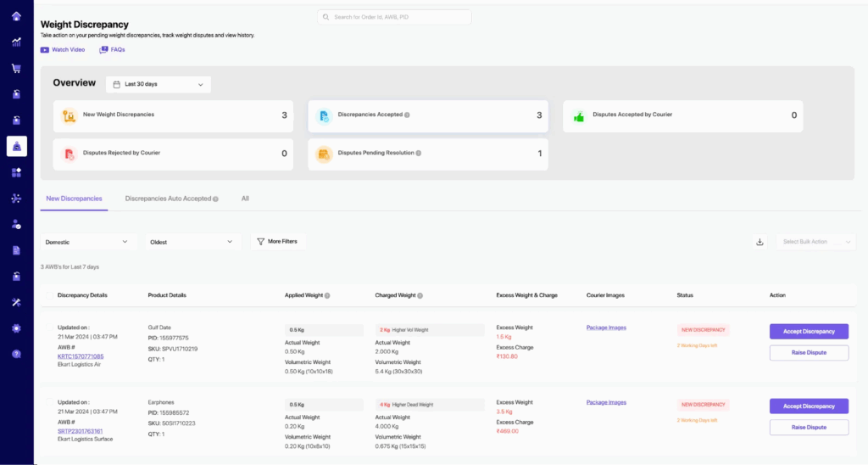This screenshot has width=868, height=465.
Task: Open the Home icon in sidebar
Action: [x=16, y=16]
